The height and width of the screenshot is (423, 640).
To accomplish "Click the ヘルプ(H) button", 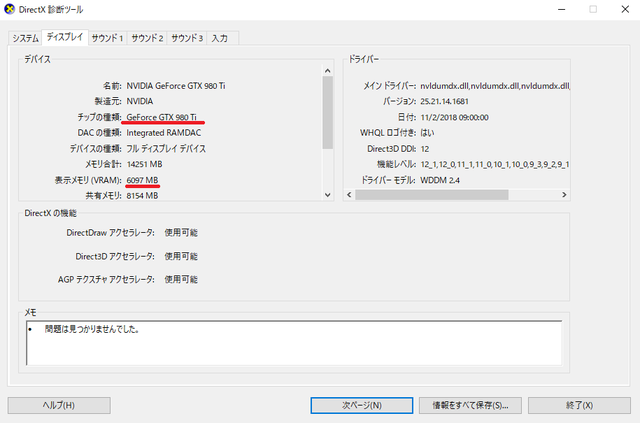I will point(59,405).
